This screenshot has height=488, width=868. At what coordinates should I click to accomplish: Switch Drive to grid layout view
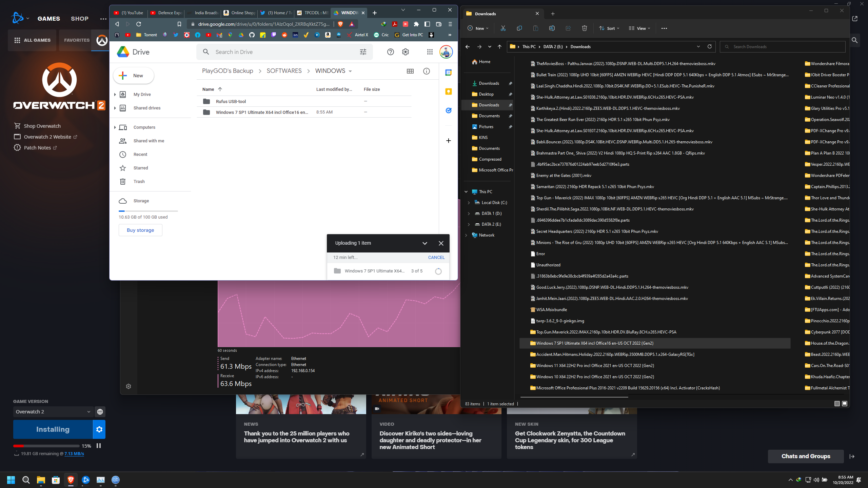coord(410,71)
